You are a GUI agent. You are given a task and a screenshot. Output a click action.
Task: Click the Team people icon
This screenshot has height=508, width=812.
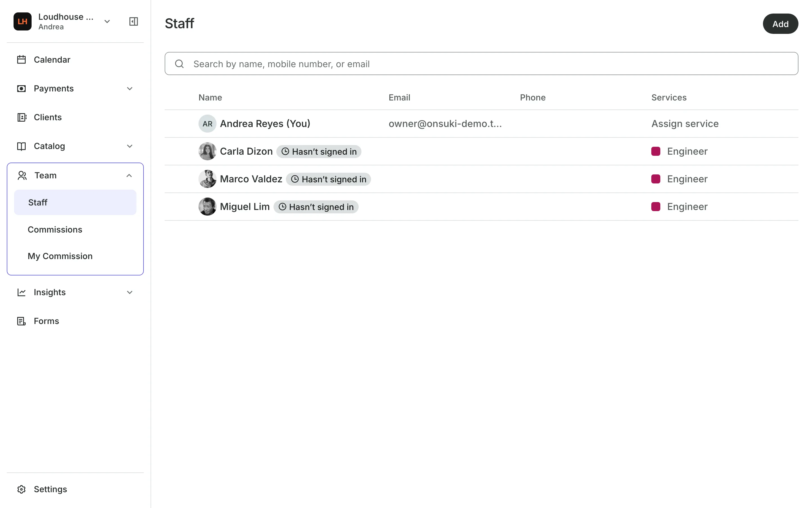pyautogui.click(x=22, y=175)
